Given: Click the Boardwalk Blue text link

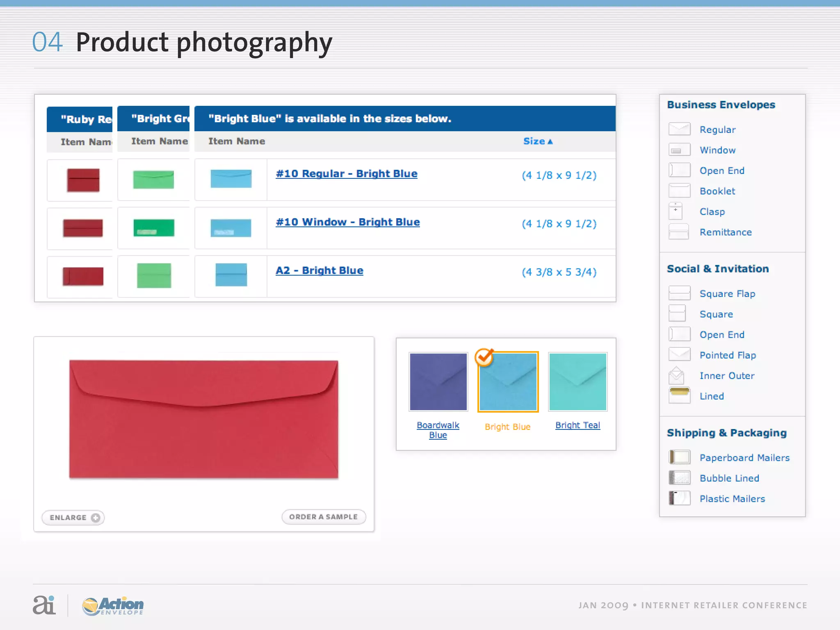Looking at the screenshot, I should click(x=438, y=430).
